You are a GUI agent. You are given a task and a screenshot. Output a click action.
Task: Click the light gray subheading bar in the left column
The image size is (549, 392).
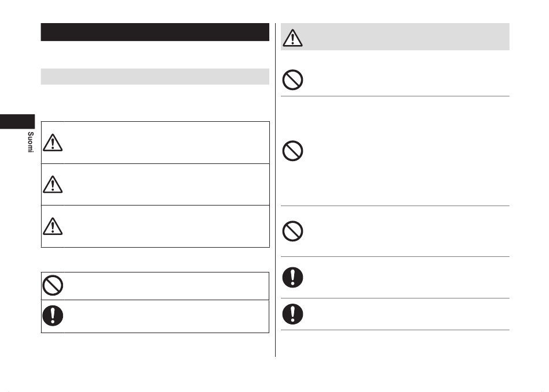pyautogui.click(x=155, y=77)
